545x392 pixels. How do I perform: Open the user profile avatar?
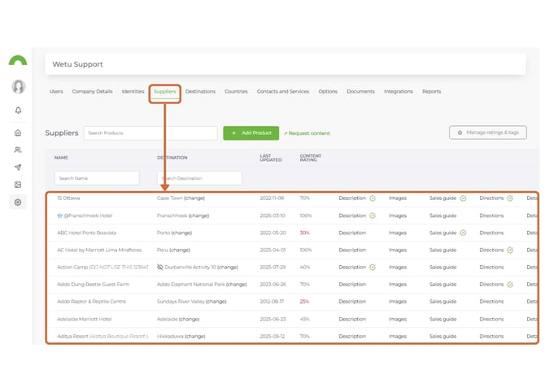coord(18,86)
